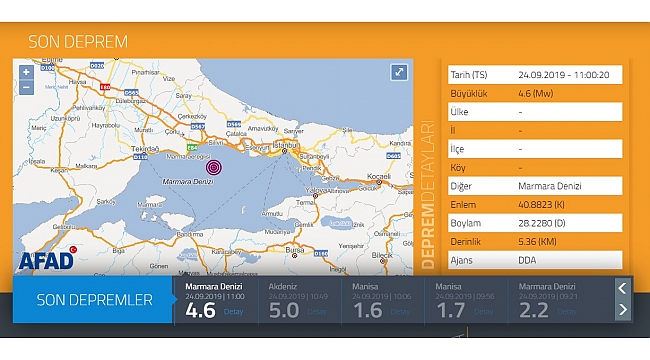Viewport: 650px width, 360px height.
Task: Select the 4.6 Marmara Denizi earthquake card
Action: 216,300
